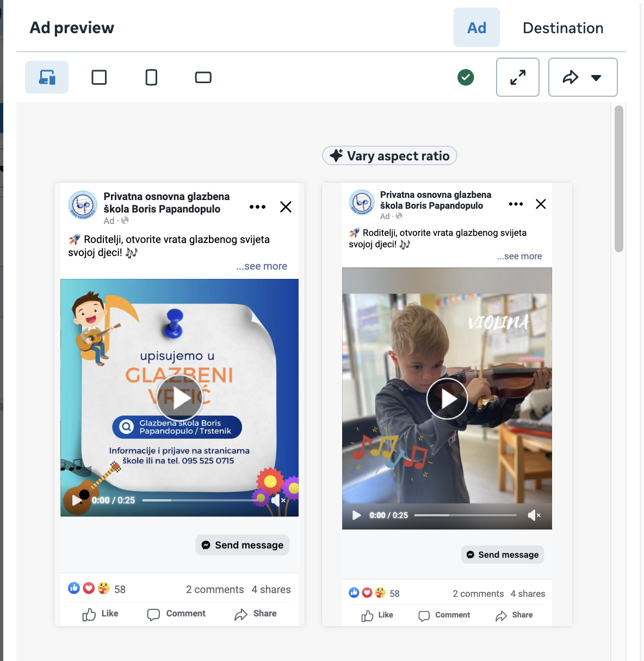Select the square feed preview icon

pyautogui.click(x=99, y=77)
